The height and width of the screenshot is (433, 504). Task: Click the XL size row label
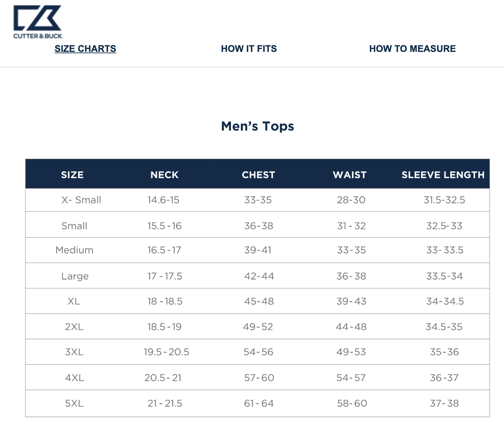click(74, 301)
